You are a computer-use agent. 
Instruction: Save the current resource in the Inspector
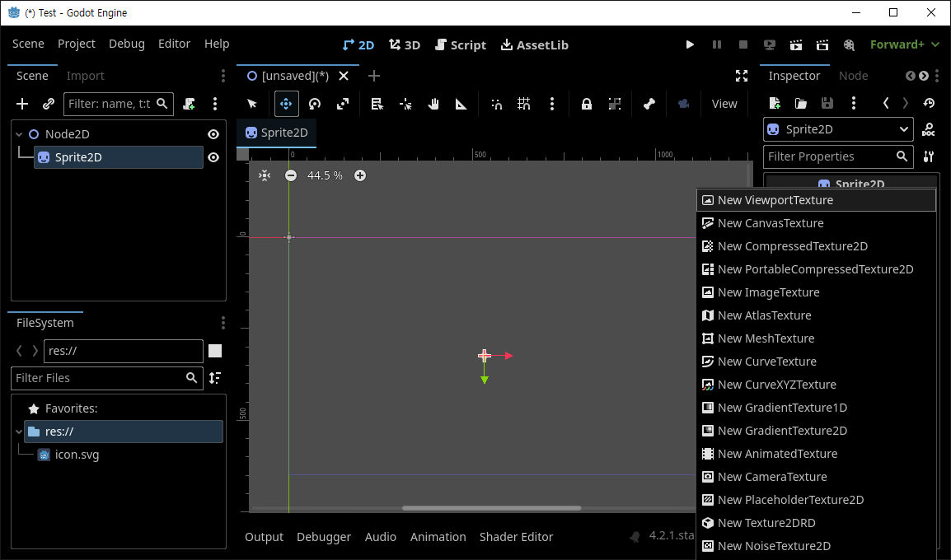pos(827,103)
